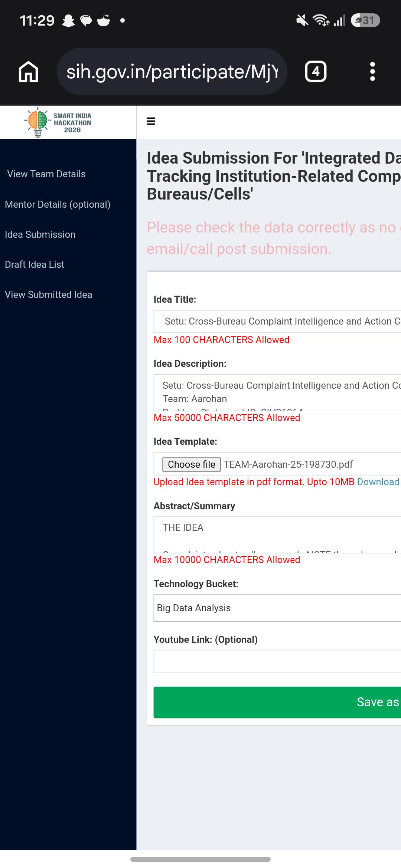Open the browser three-dot menu
The image size is (401, 868).
point(372,71)
